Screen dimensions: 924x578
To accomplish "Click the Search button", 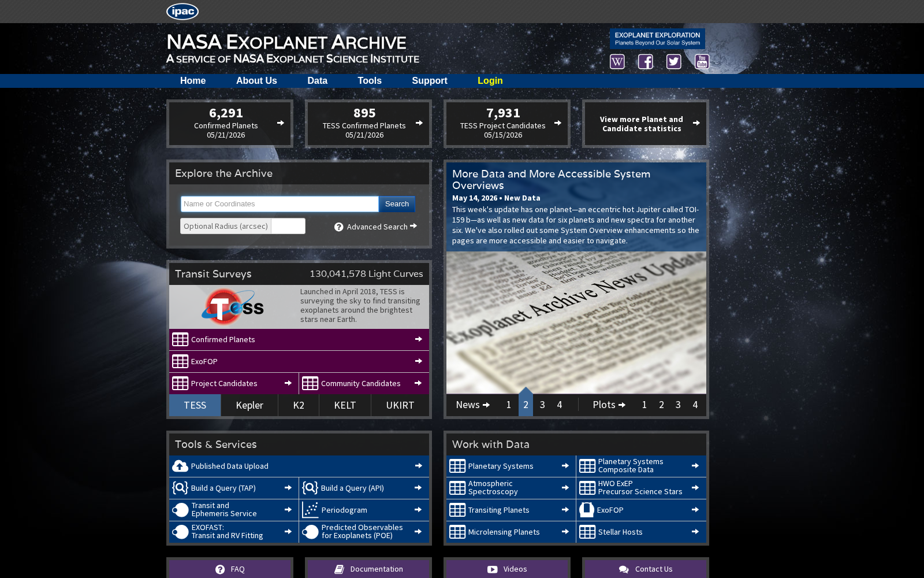I will click(x=397, y=204).
